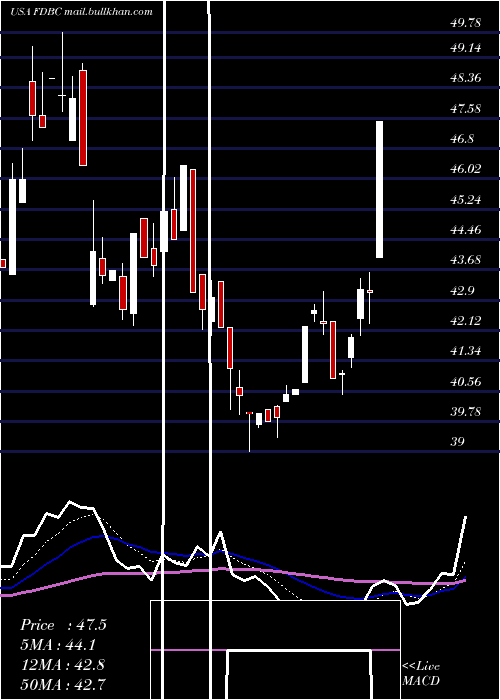The image size is (500, 700).
Task: Click the <<Live MACD label
Action: [421, 674]
